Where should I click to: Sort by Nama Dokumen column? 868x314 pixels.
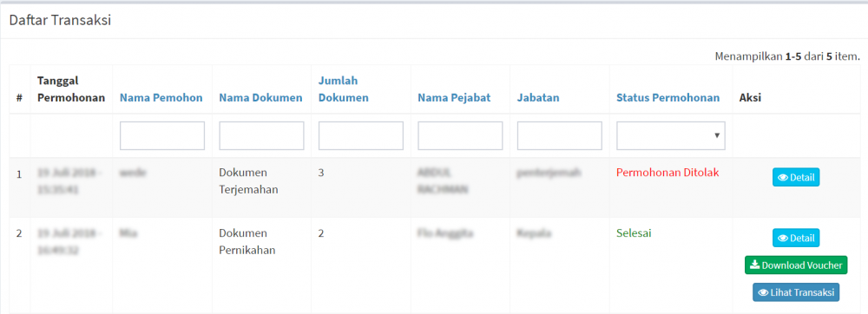[x=260, y=98]
